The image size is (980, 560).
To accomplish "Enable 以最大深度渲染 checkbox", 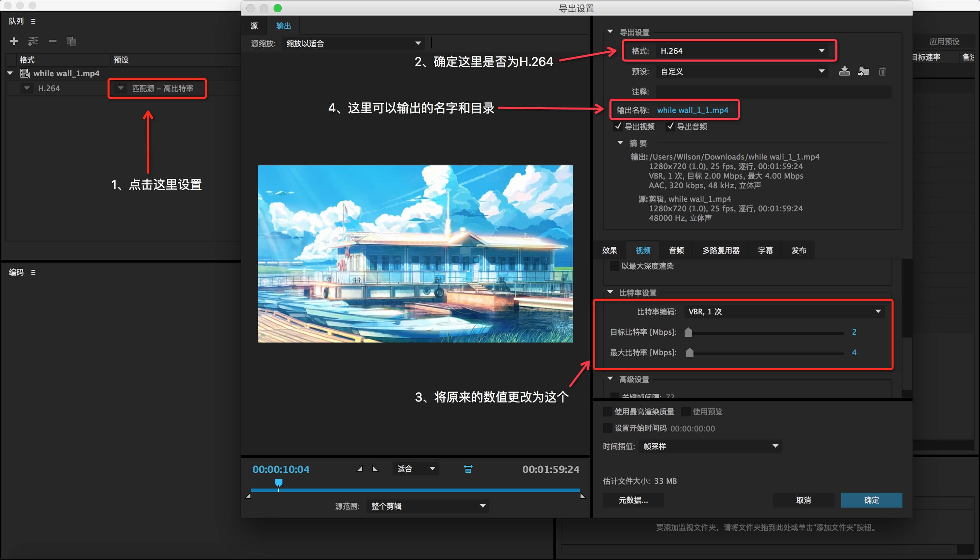I will coord(615,266).
